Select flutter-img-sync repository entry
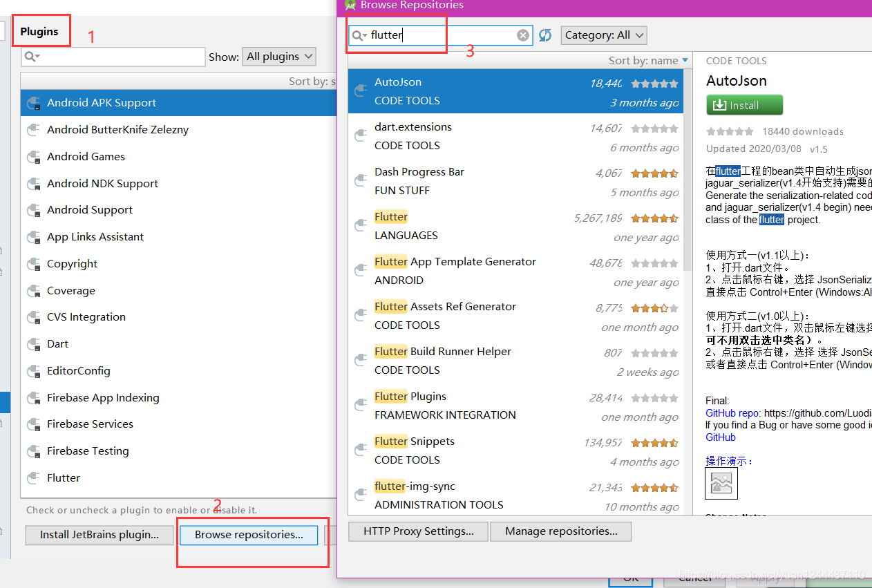The image size is (872, 588). point(515,495)
